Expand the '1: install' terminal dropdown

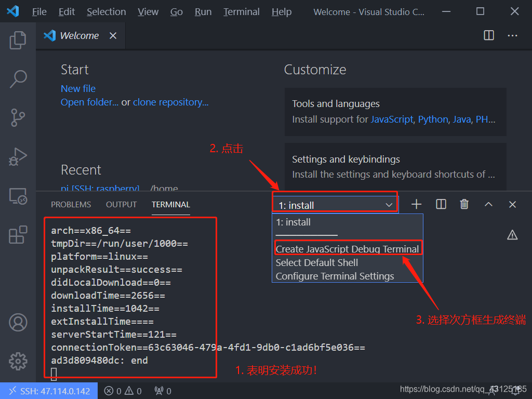[x=335, y=205]
